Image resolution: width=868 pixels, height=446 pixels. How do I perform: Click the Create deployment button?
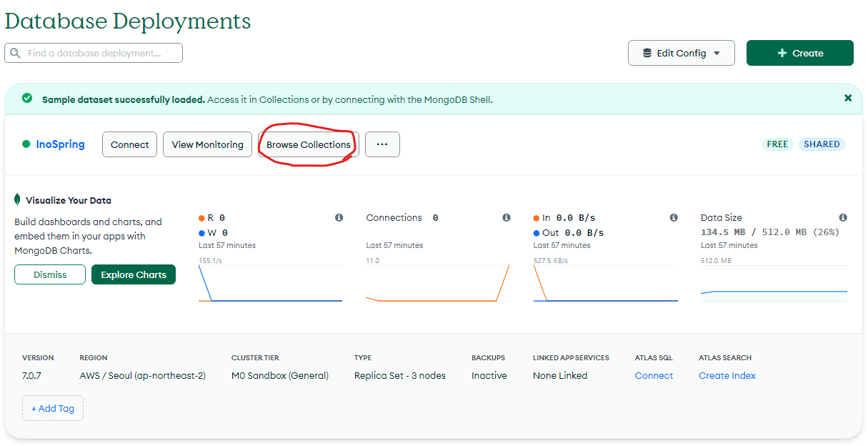(x=800, y=53)
